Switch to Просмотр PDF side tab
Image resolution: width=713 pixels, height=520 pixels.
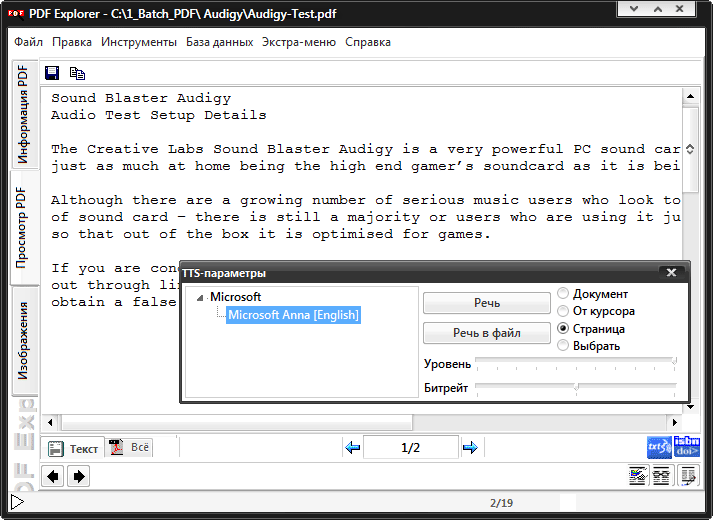[22, 228]
